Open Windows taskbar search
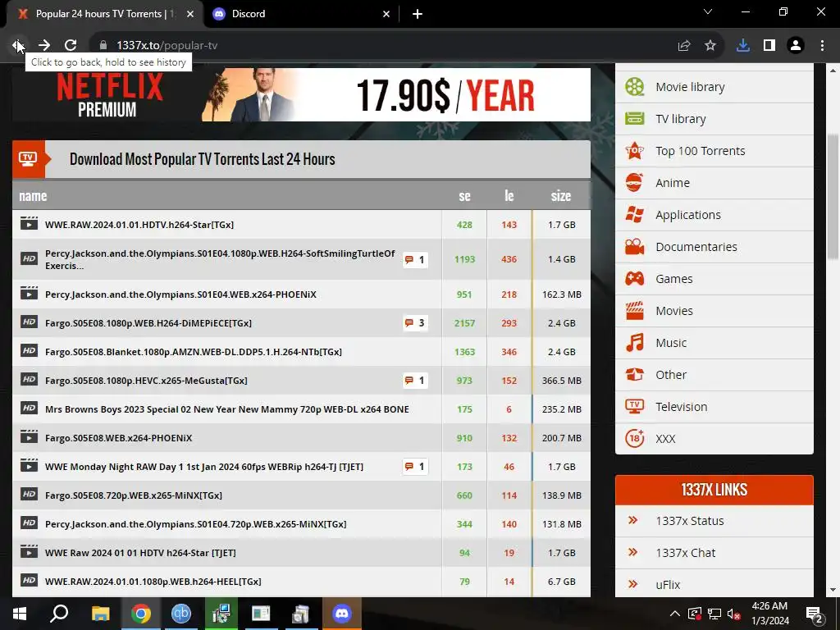 [x=59, y=614]
